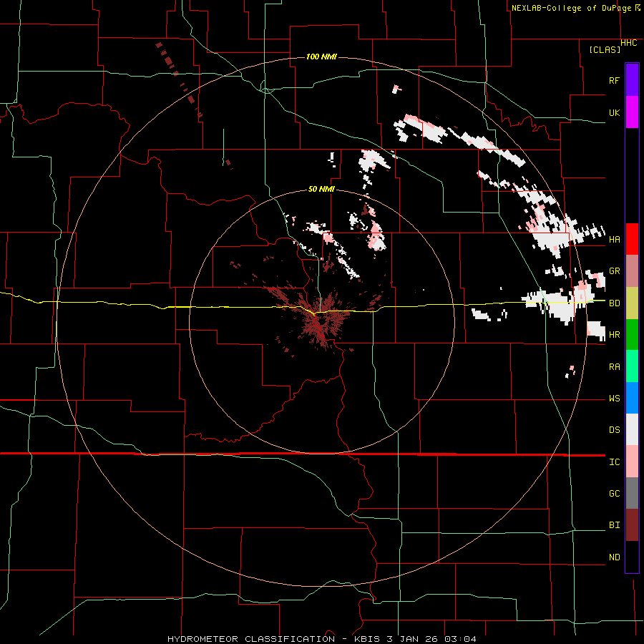Click the pink IC legend swatch
Image resolution: width=644 pixels, height=644 pixels.
[632, 462]
